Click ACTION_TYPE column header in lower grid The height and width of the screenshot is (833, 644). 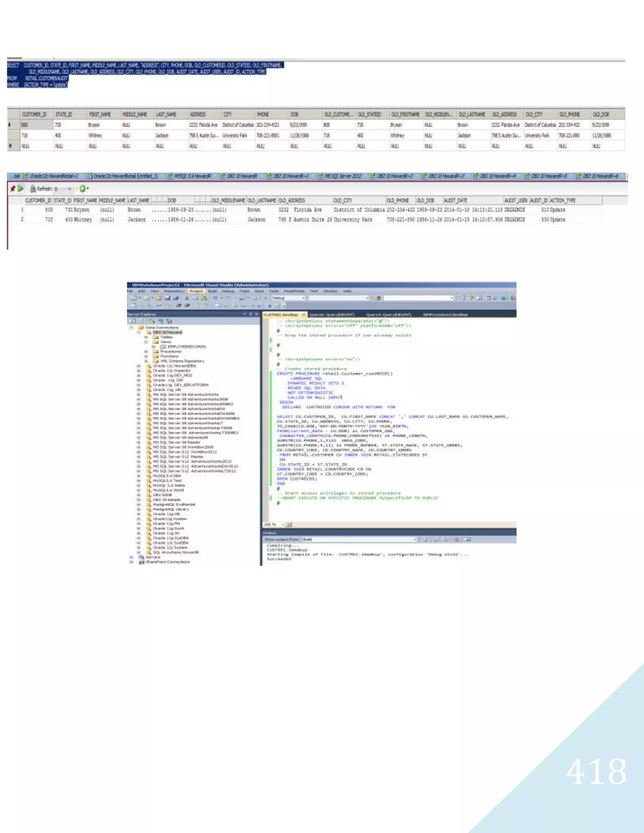click(x=576, y=200)
